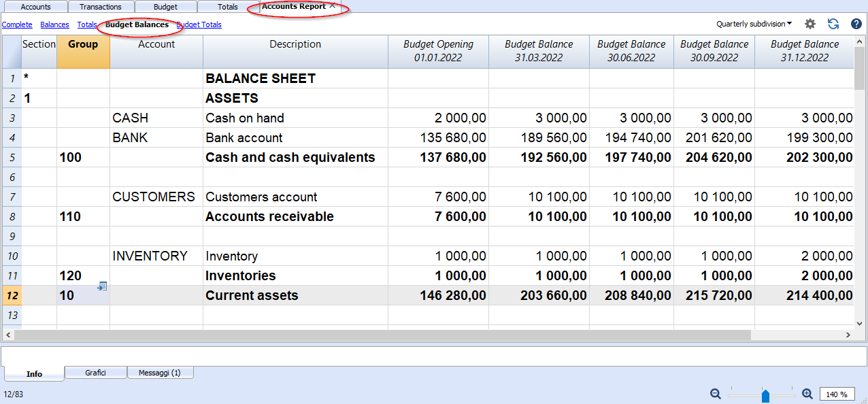The image size is (868, 404).
Task: Click the Bank account description
Action: [x=295, y=138]
